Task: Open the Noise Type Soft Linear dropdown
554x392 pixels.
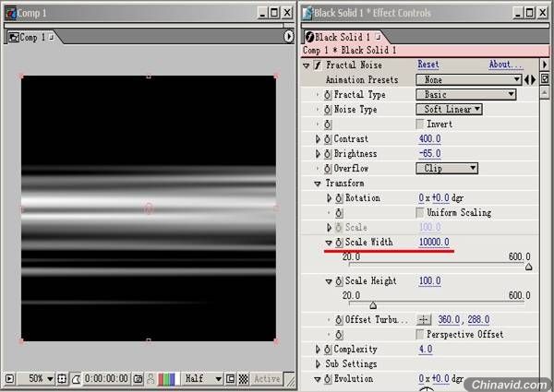Action: (x=449, y=110)
